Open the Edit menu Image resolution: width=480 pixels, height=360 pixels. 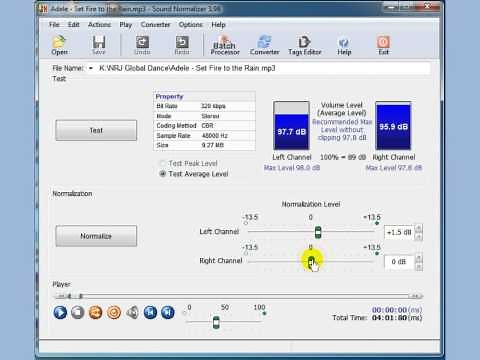[x=74, y=25]
